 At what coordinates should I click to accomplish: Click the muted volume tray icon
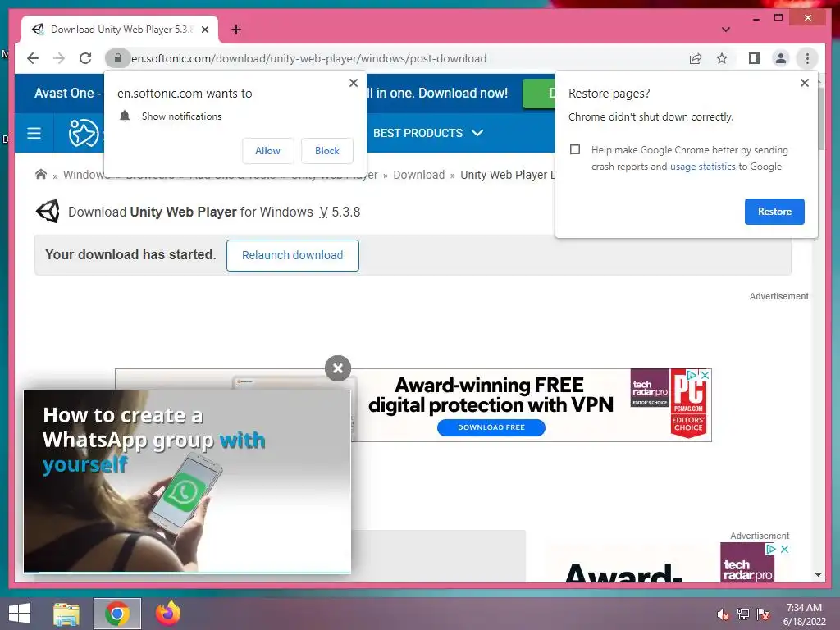click(x=723, y=614)
